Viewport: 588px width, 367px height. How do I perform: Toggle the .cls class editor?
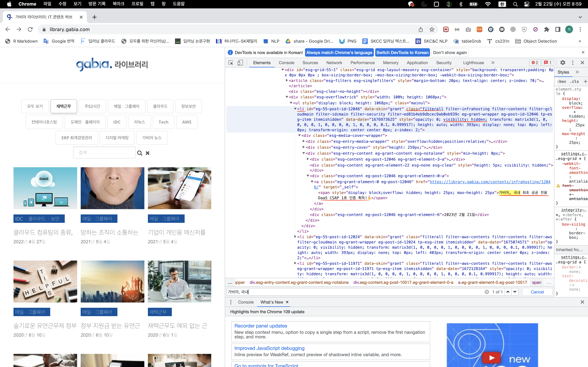574,82
